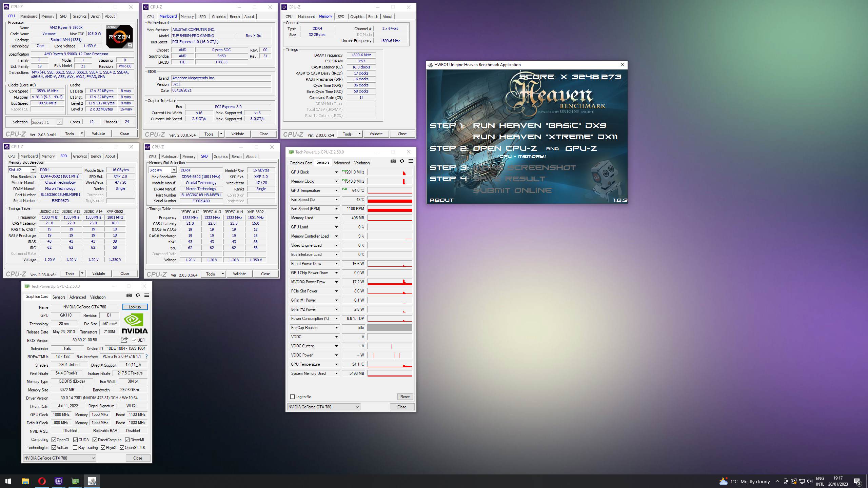The width and height of the screenshot is (868, 488).
Task: Click the Bus Interface question mark help icon
Action: pyautogui.click(x=146, y=357)
